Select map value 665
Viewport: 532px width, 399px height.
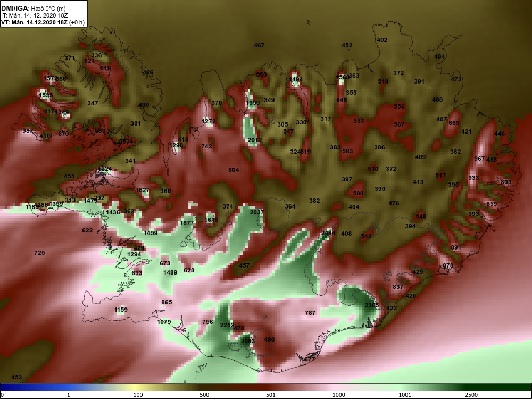coord(454,123)
